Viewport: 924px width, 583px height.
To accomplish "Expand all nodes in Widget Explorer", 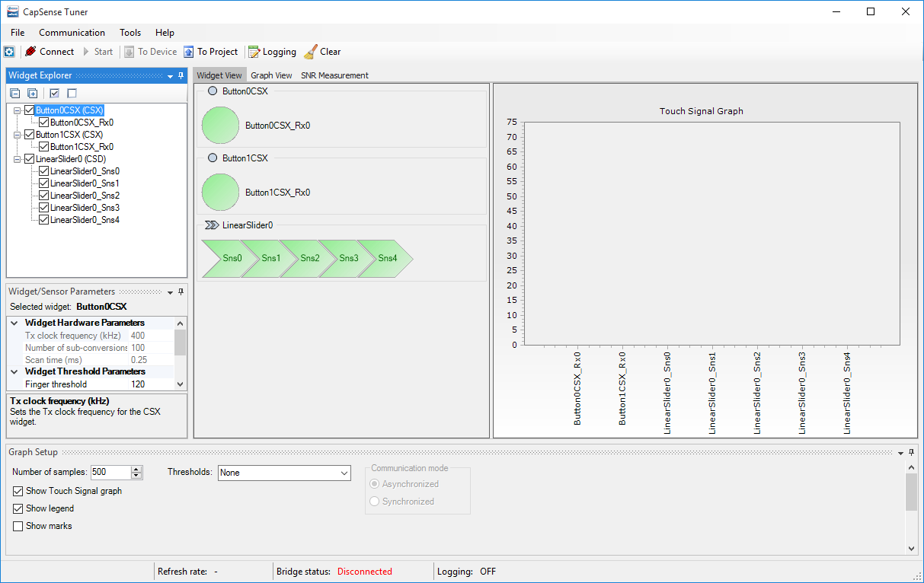I will (32, 93).
